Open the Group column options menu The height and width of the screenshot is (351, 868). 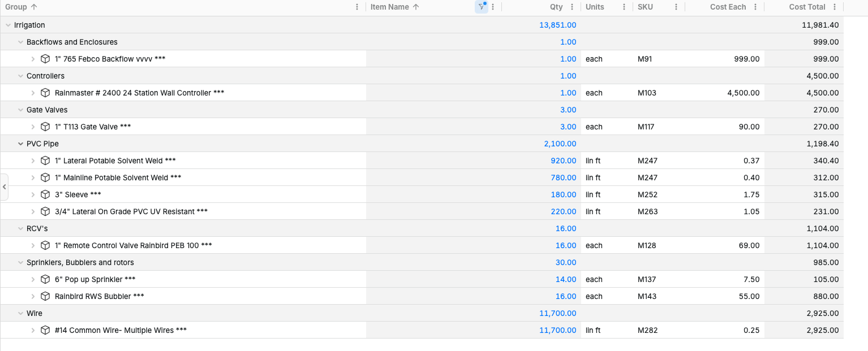pyautogui.click(x=357, y=7)
